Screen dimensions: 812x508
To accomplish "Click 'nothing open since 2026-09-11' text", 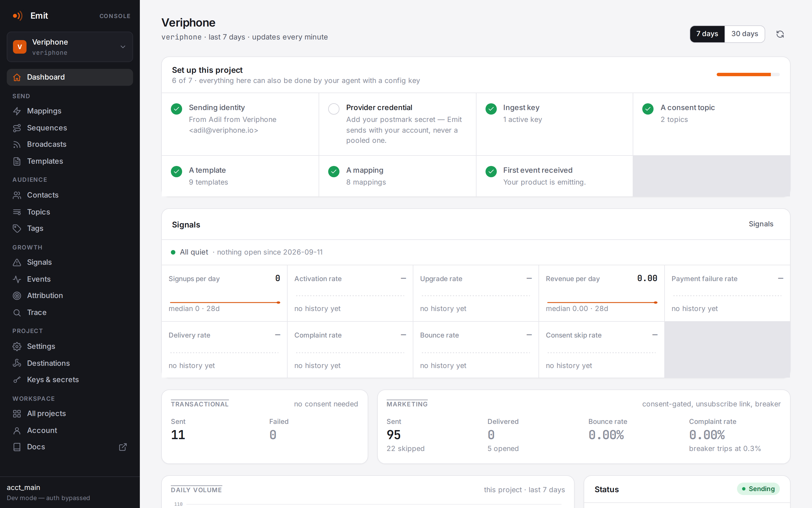I will coord(270,252).
